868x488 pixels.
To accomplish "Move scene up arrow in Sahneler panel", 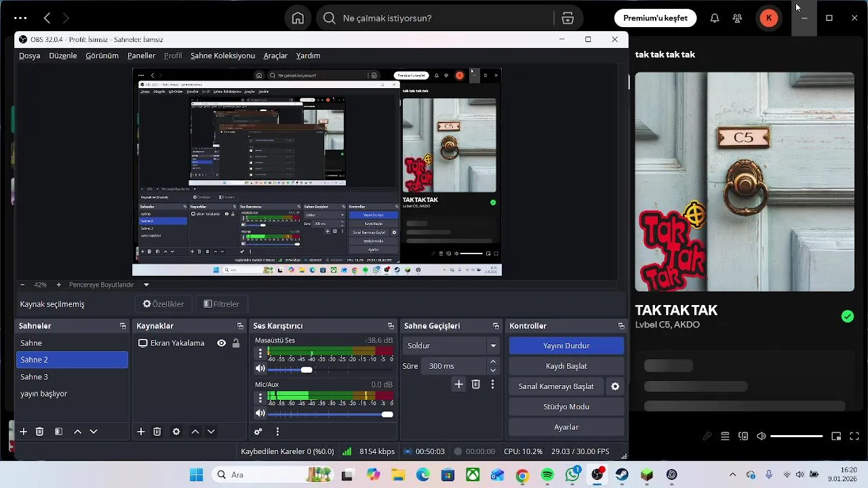I will (77, 432).
